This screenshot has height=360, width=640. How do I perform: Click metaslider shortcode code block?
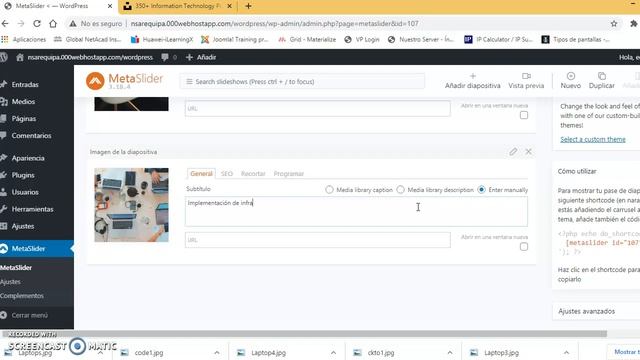click(598, 243)
